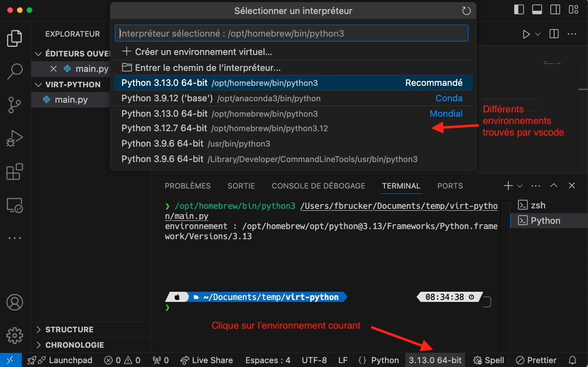Viewport: 588px width, 367px height.
Task: Open the Explorer view in activity bar
Action: pos(14,39)
